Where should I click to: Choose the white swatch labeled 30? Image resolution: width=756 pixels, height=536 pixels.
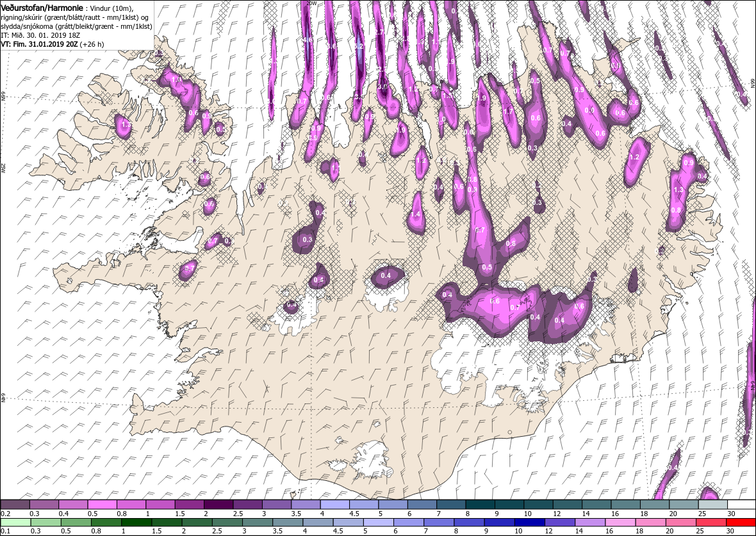[x=741, y=504]
